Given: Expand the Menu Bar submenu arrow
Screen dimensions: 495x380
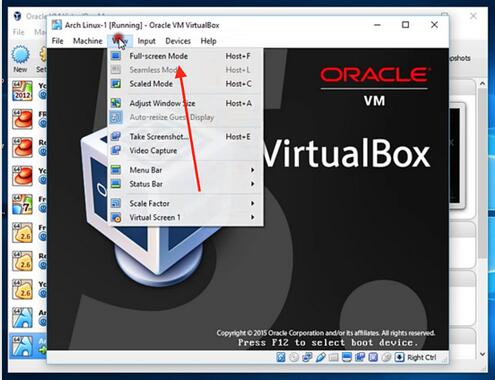Looking at the screenshot, I should (253, 170).
